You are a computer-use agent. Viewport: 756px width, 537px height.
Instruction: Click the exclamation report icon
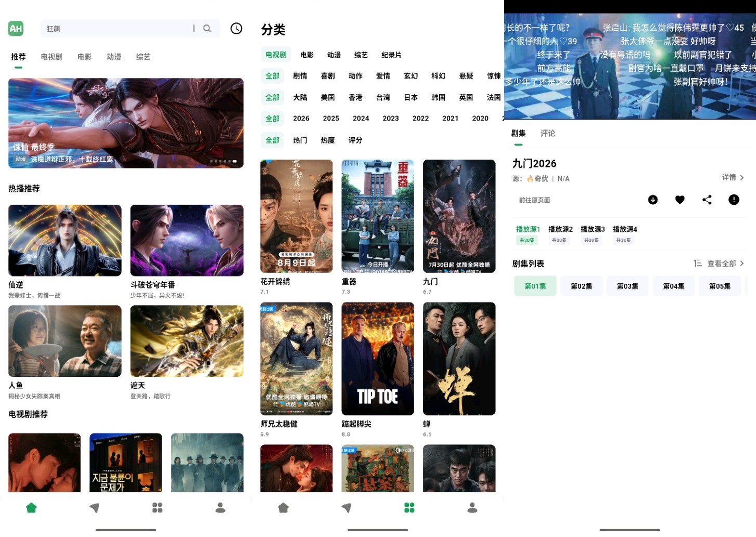pyautogui.click(x=734, y=200)
